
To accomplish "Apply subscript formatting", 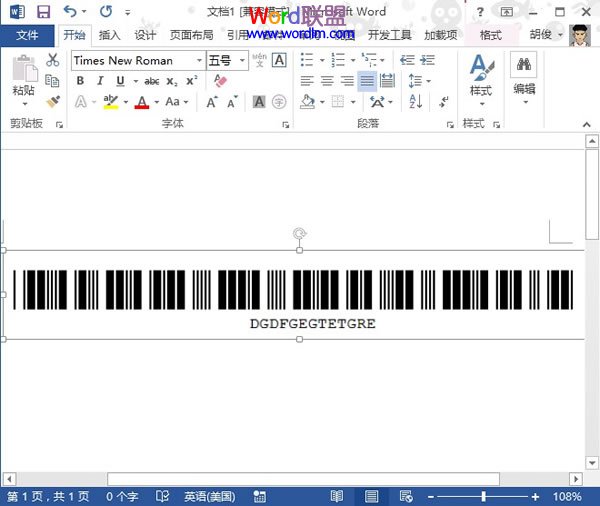I will tap(172, 81).
